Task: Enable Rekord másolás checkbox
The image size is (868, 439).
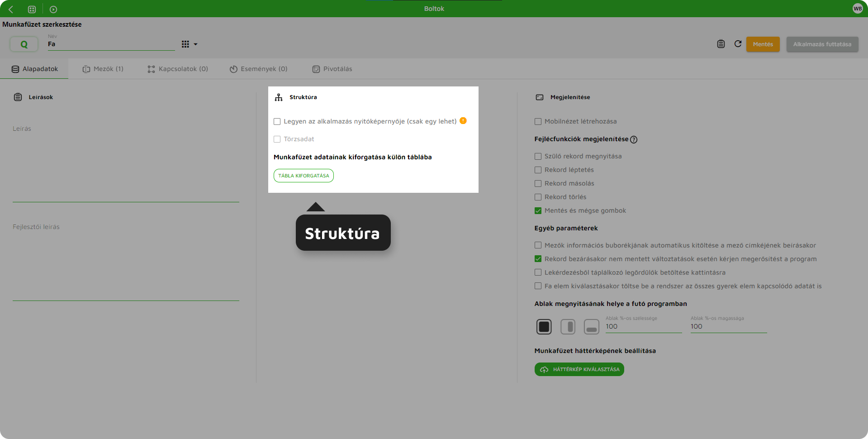Action: (538, 183)
